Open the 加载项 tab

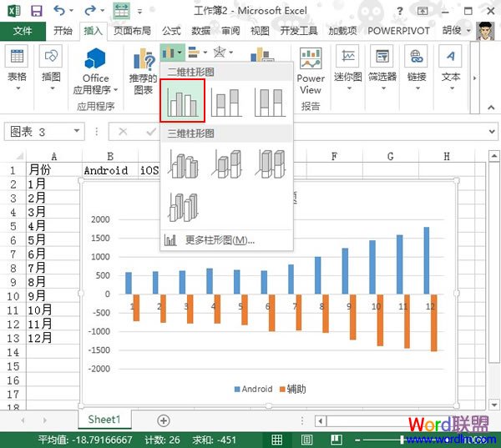(343, 31)
